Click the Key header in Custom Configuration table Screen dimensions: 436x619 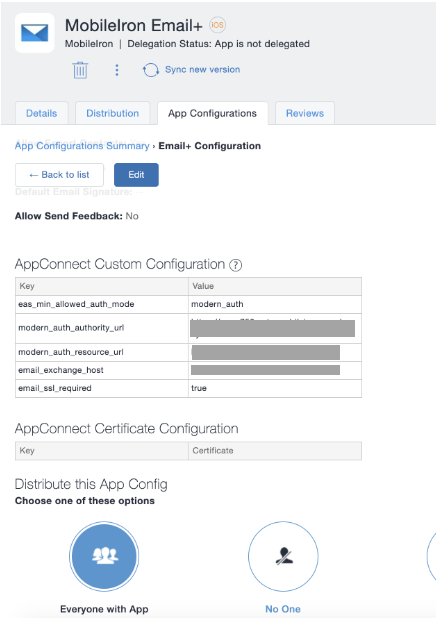point(102,286)
